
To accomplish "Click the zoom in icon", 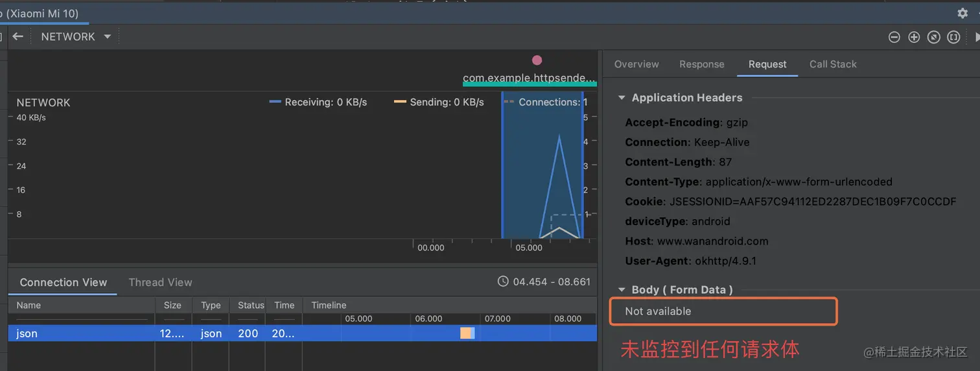I will [x=914, y=38].
